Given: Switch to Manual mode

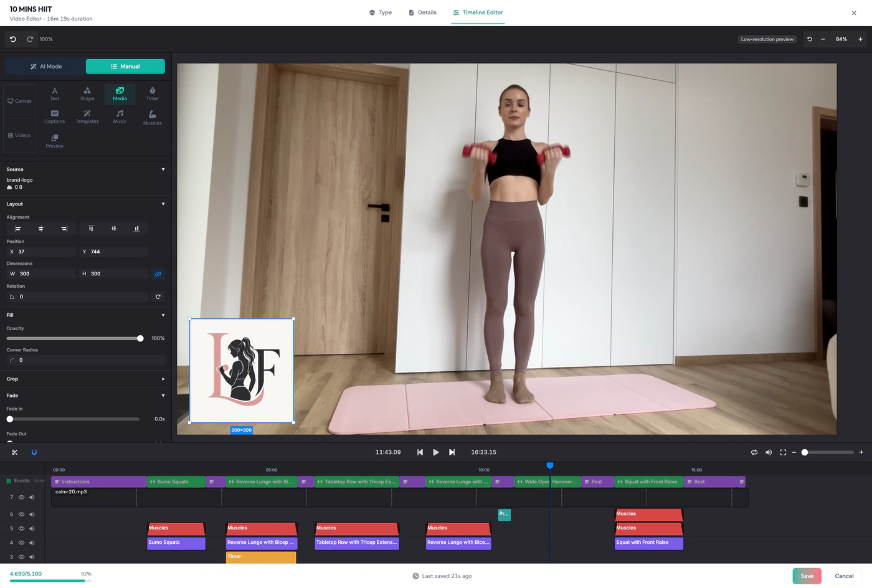Looking at the screenshot, I should click(125, 67).
